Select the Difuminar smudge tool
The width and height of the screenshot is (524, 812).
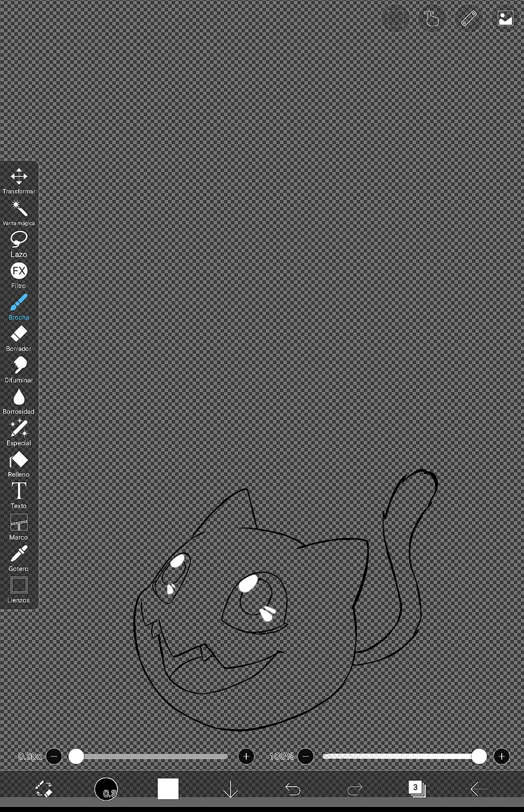click(x=19, y=369)
